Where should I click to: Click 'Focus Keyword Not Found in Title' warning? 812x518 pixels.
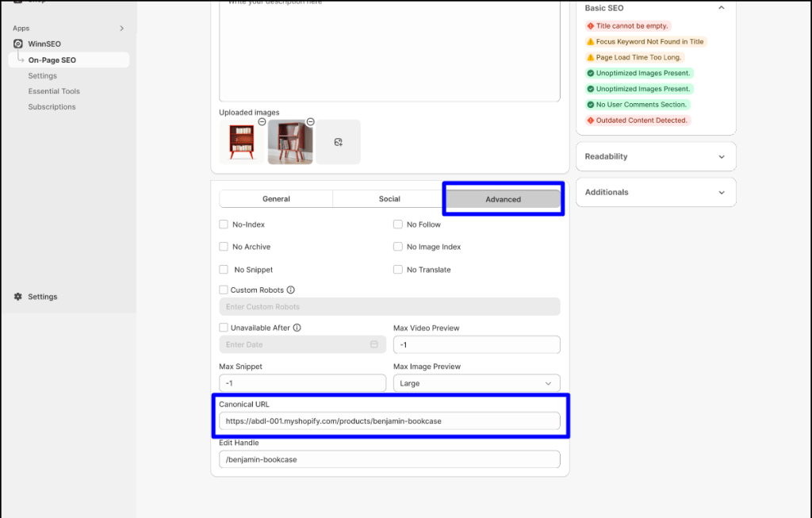point(649,41)
